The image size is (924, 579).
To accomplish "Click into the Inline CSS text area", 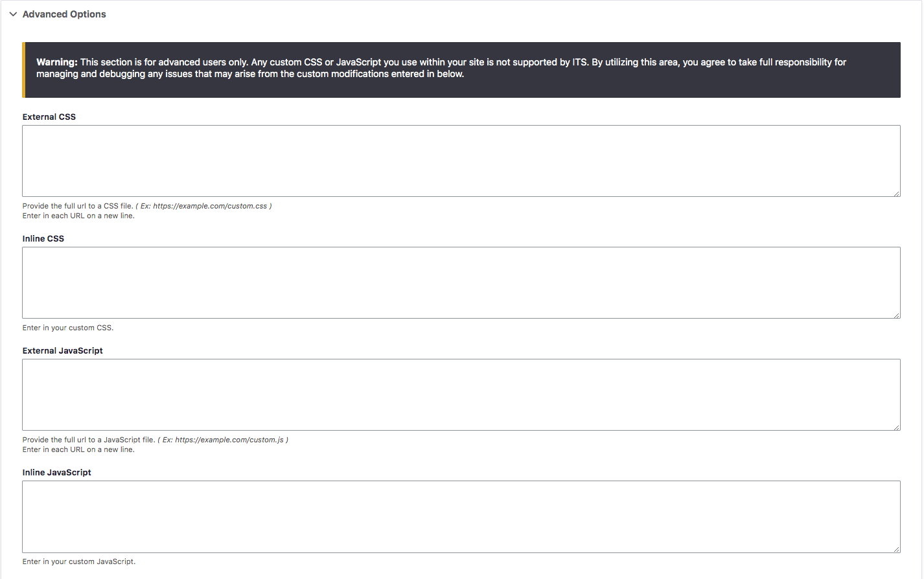I will tap(461, 282).
